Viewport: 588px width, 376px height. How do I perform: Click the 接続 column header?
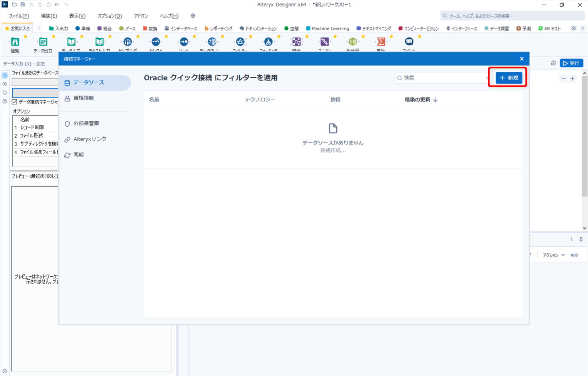click(x=335, y=100)
